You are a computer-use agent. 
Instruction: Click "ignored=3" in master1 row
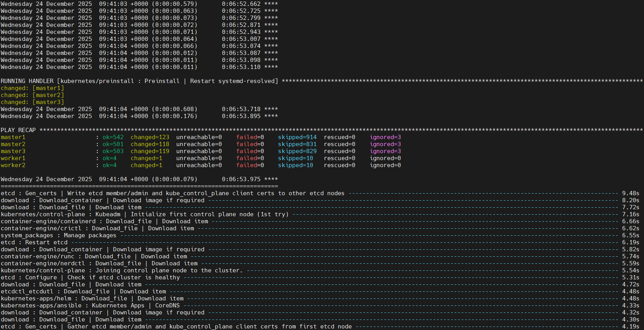(x=385, y=137)
